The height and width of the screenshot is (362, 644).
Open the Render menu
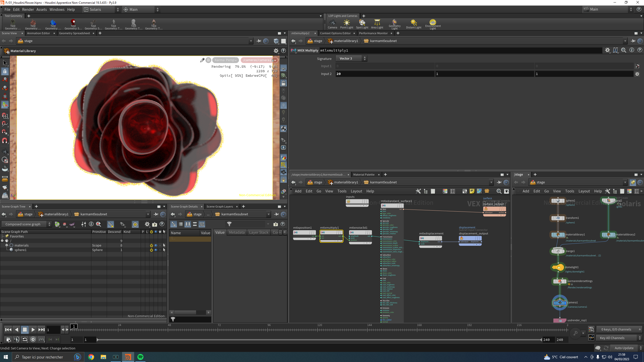28,10
